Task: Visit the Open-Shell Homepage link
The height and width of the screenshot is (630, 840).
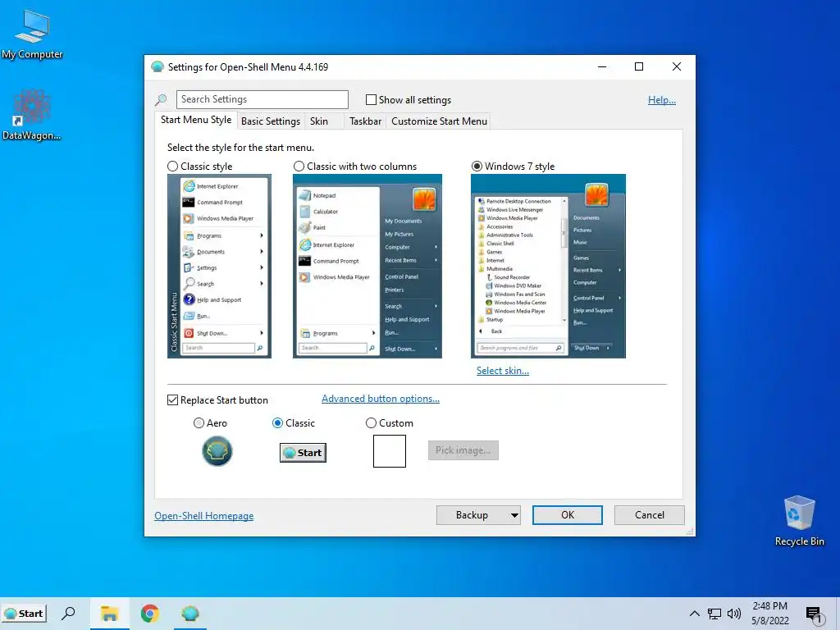Action: coord(204,516)
